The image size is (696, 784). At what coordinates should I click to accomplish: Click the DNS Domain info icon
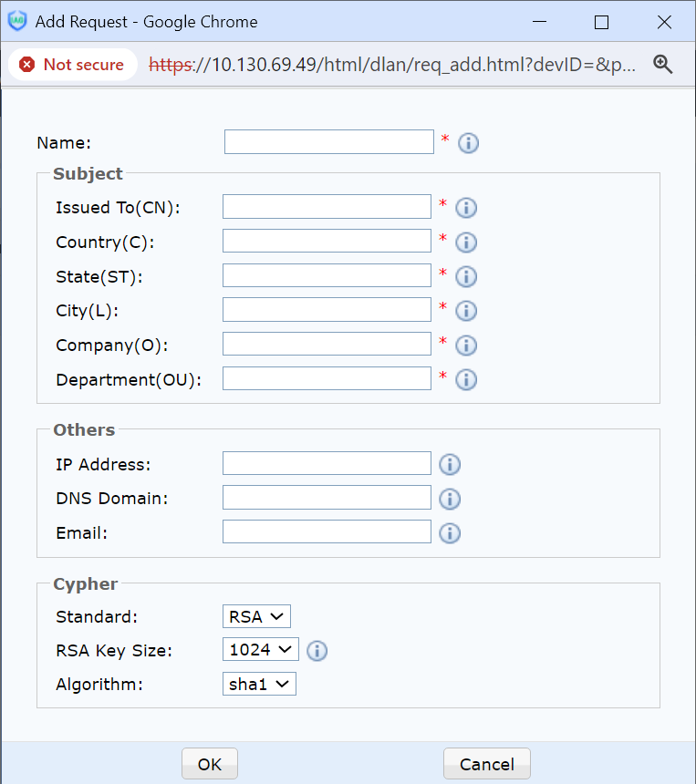450,500
